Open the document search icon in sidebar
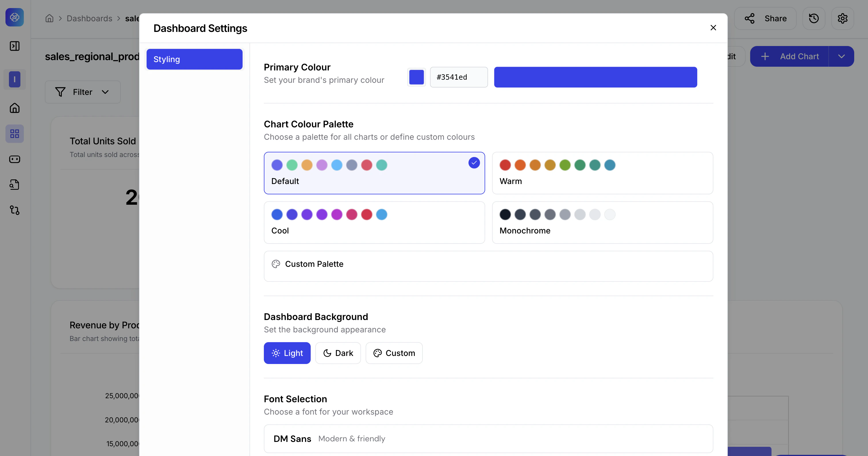868x456 pixels. click(14, 185)
